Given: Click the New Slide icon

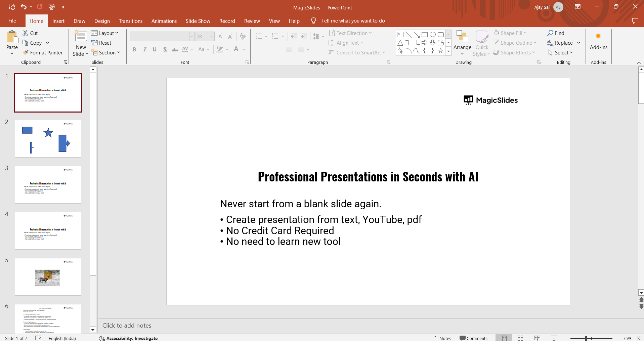Looking at the screenshot, I should tap(81, 36).
